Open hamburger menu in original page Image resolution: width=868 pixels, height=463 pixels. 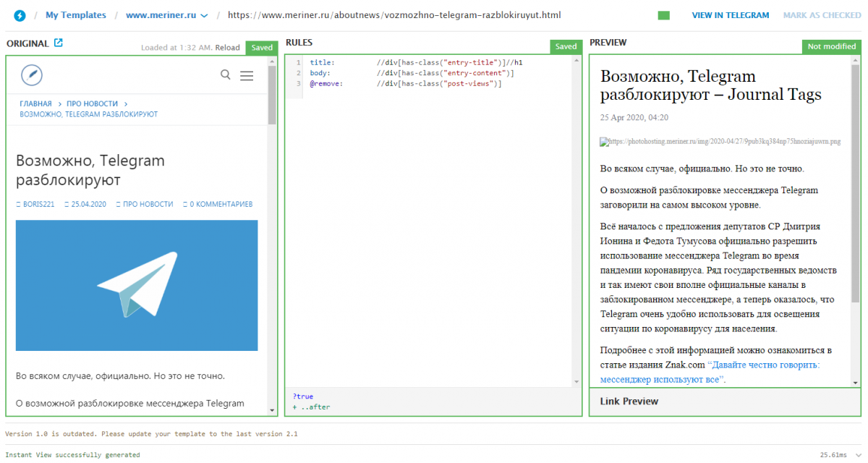[x=247, y=75]
